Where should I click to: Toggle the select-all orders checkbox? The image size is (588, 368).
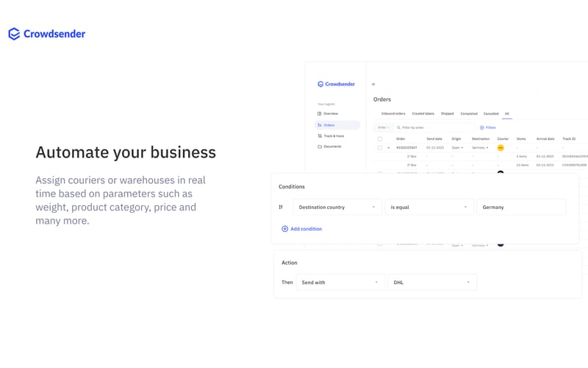[x=379, y=139]
